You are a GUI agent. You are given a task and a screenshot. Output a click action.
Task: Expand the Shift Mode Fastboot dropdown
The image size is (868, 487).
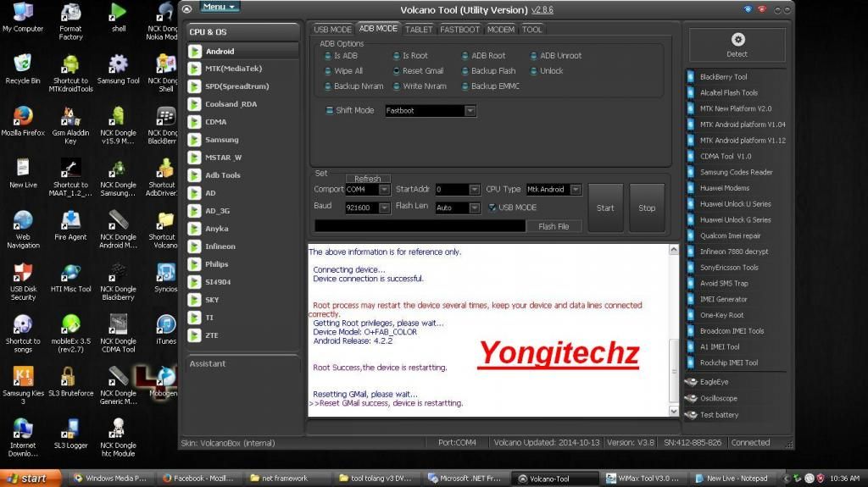470,111
